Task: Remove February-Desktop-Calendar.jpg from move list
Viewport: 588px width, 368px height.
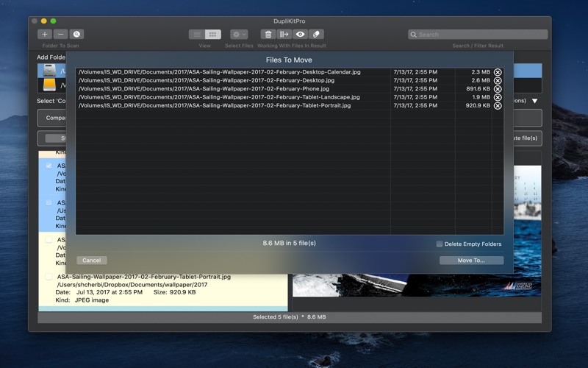Action: click(498, 72)
